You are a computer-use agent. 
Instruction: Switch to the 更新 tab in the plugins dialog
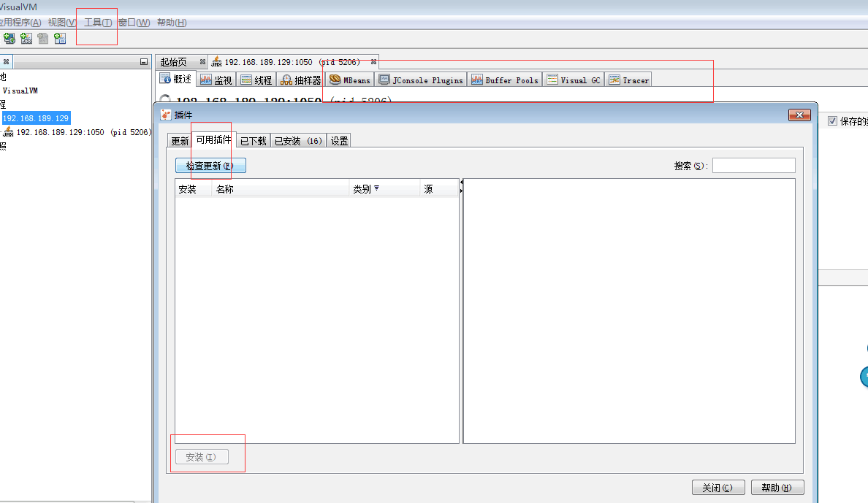point(179,141)
